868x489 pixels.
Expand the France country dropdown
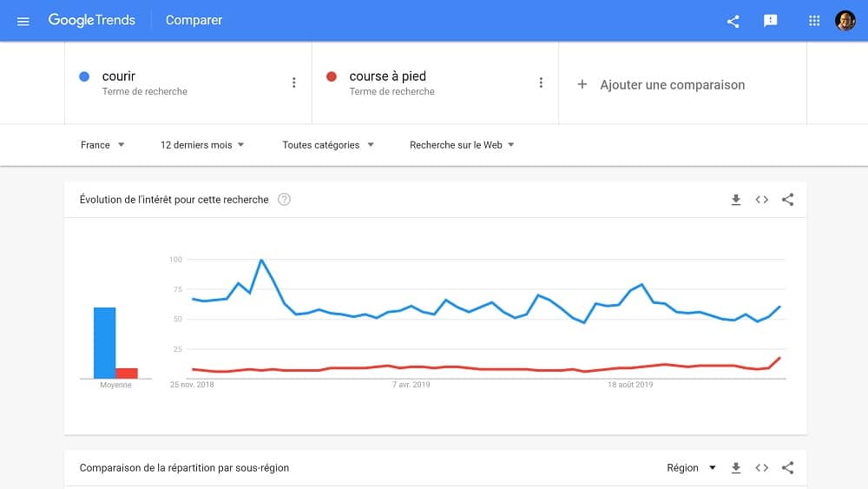tap(102, 145)
